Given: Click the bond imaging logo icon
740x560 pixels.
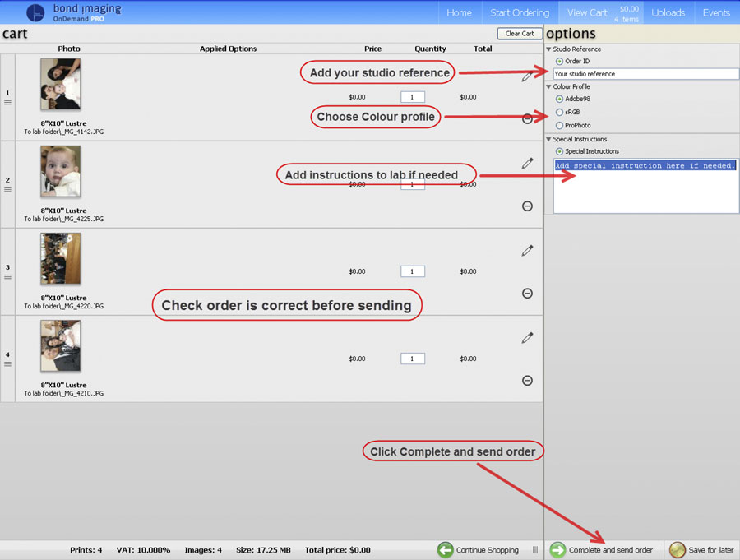Looking at the screenshot, I should click(x=35, y=12).
